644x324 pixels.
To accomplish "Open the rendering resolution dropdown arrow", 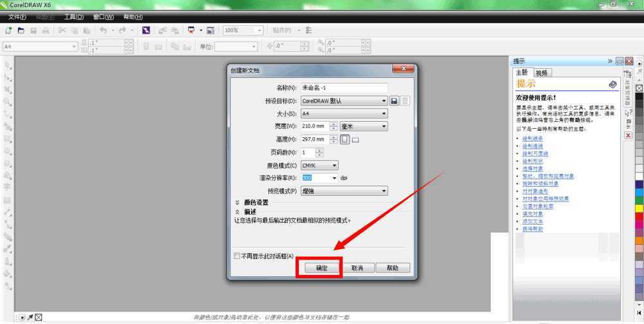I will [x=334, y=178].
